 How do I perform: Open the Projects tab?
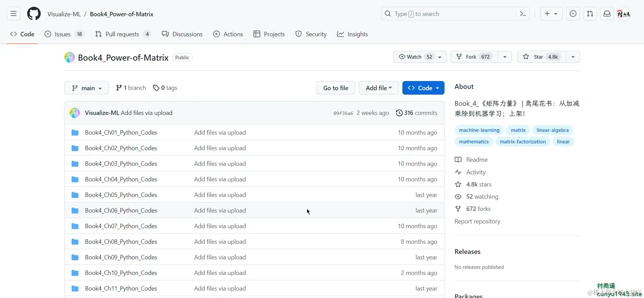click(269, 34)
